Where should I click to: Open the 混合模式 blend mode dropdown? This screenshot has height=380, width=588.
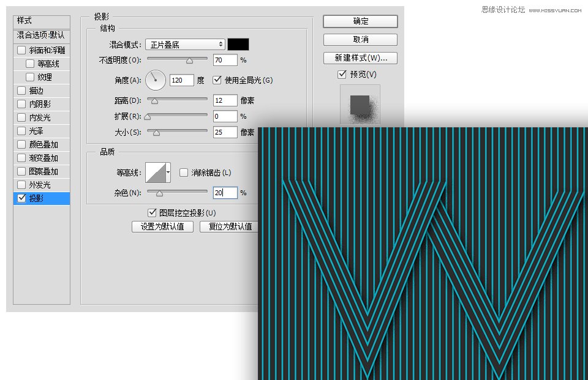pos(185,43)
